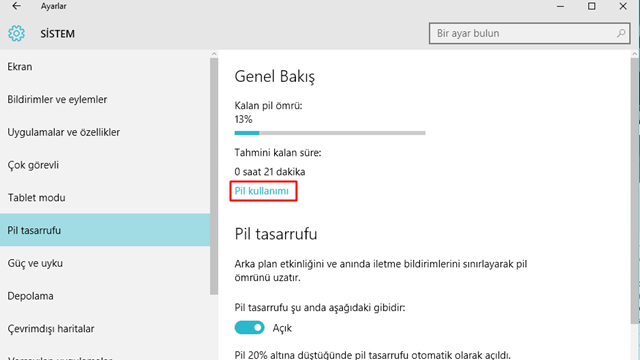Click the sidebar scrollbar thumb
Image resolution: width=640 pixels, height=360 pixels.
tap(214, 176)
